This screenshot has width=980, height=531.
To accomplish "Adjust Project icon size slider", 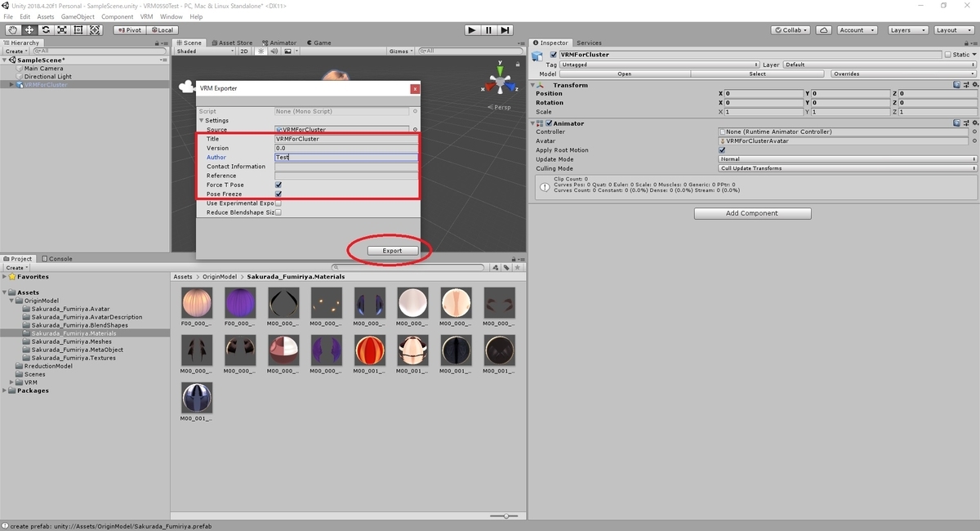I will point(506,516).
